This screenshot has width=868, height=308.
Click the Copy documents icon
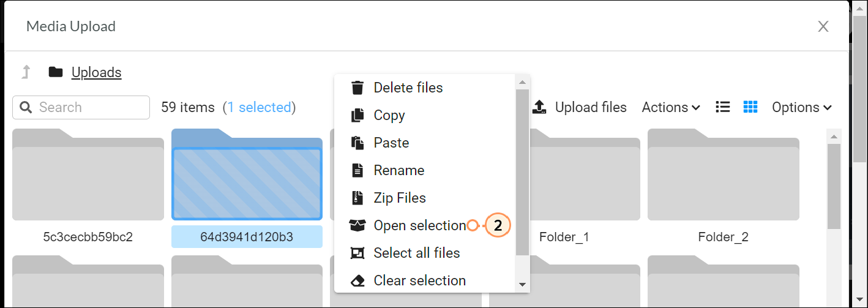(x=357, y=115)
